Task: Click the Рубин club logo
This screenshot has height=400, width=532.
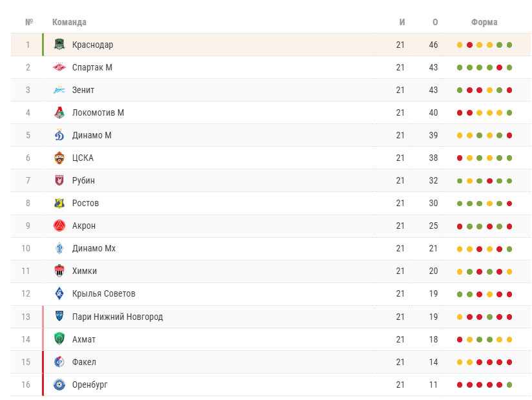Action: click(59, 180)
